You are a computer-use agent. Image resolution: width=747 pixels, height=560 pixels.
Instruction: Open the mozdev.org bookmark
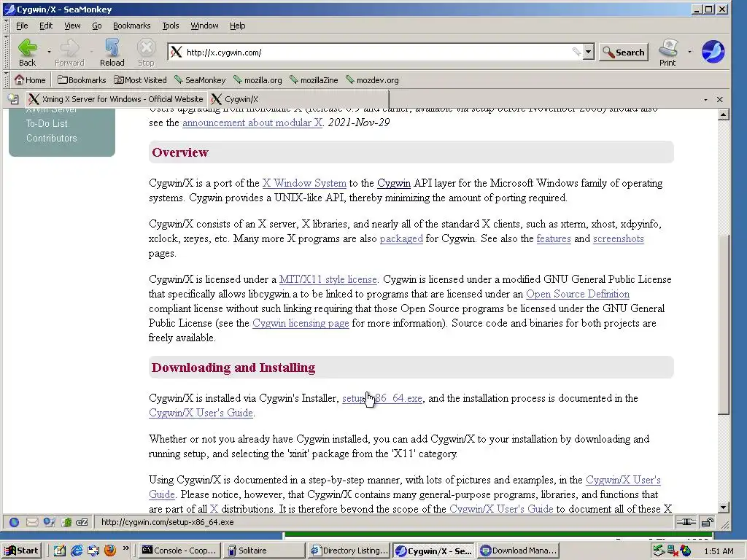372,80
